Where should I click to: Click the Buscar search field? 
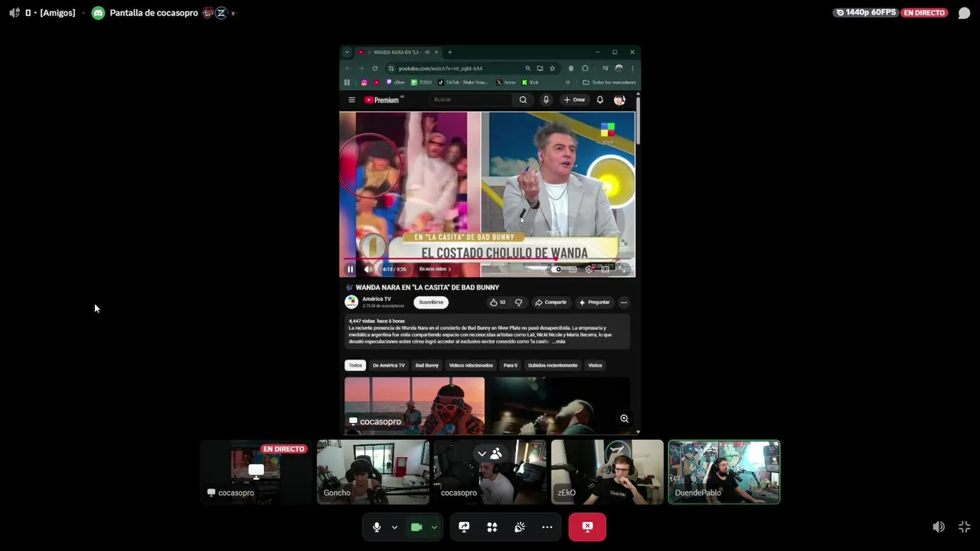(x=471, y=99)
